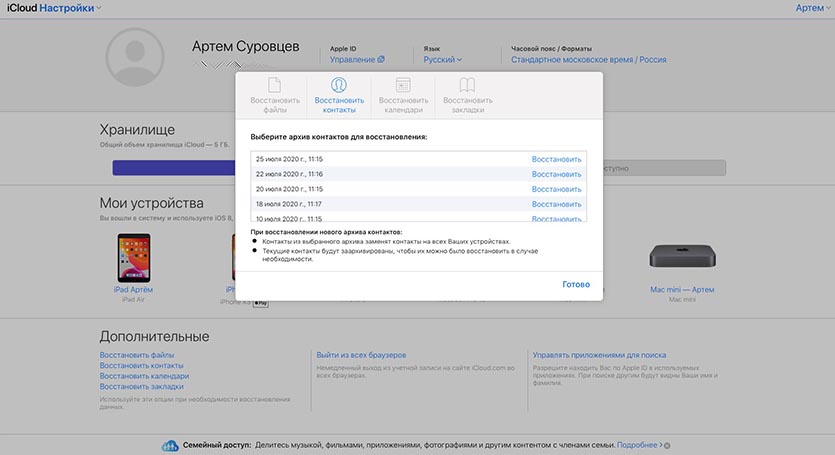
Task: Click the Семейный доступ cloud icon
Action: click(170, 445)
